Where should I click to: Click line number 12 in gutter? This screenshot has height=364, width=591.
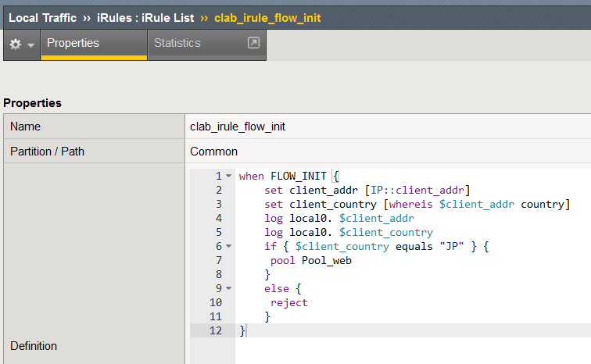tap(216, 330)
